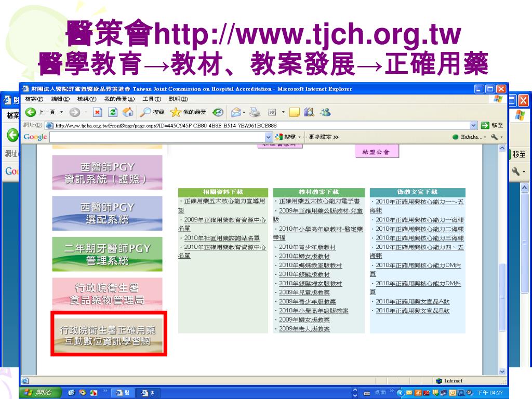Open Google 搜尋 button dropdown arrow
This screenshot has width=532, height=399.
pyautogui.click(x=300, y=137)
